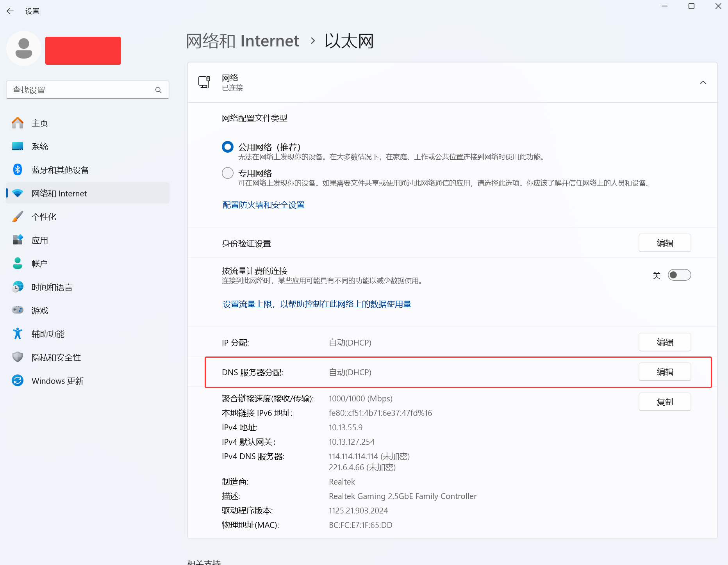Go to 网络和 Internet breadcrumb

click(x=243, y=41)
